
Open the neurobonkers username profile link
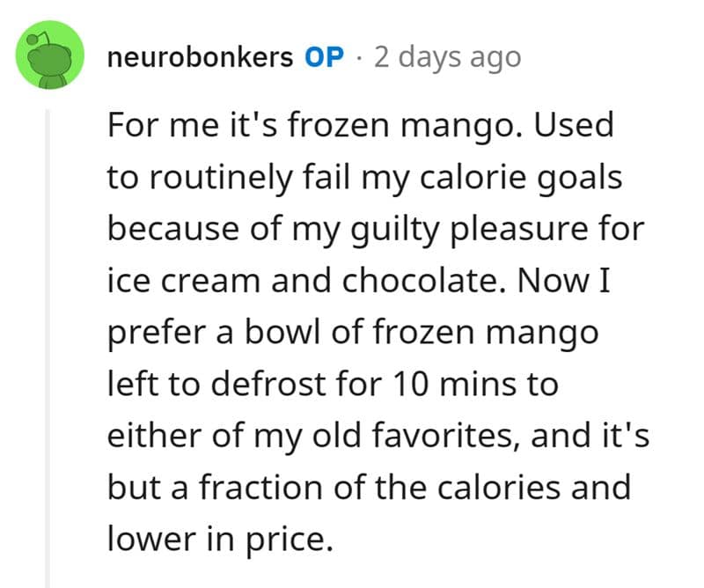tap(199, 57)
